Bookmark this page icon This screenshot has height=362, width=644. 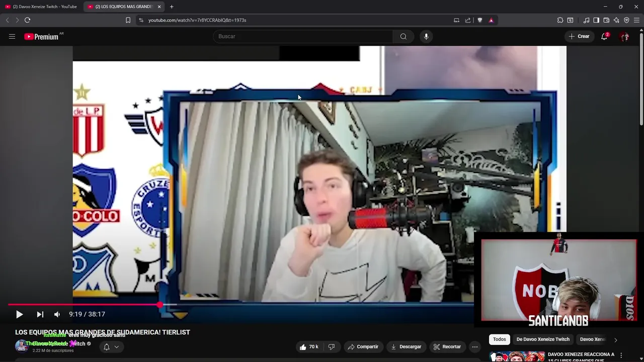tap(128, 20)
